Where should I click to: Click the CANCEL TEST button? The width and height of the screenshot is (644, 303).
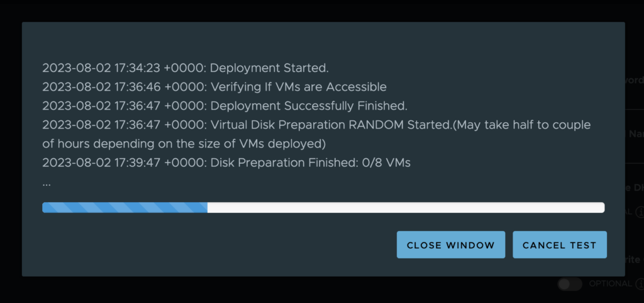[x=559, y=245]
